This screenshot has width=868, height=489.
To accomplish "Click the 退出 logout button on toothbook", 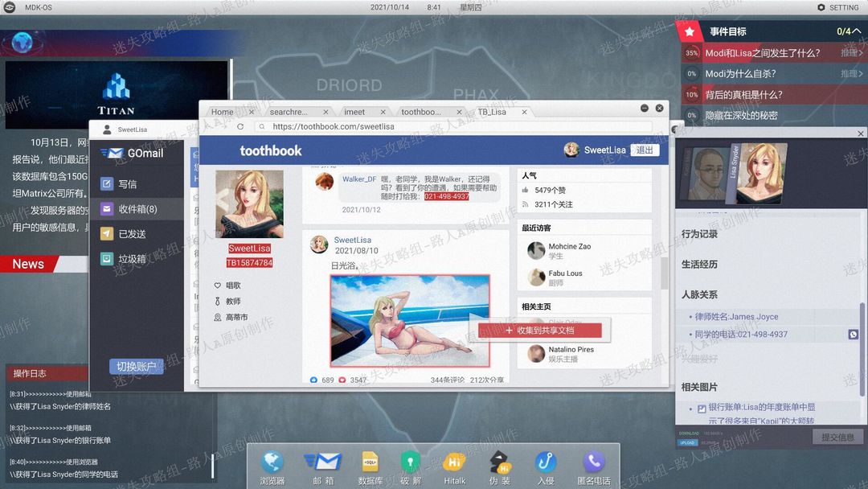I will click(x=645, y=150).
